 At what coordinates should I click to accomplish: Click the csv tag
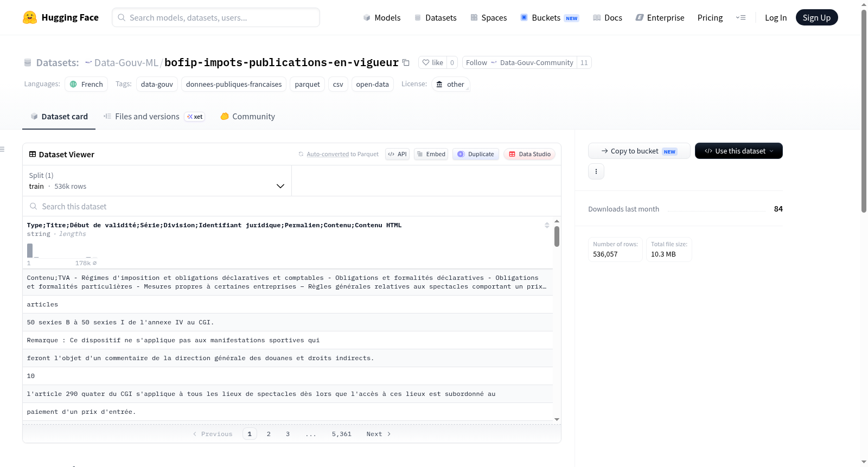point(338,84)
